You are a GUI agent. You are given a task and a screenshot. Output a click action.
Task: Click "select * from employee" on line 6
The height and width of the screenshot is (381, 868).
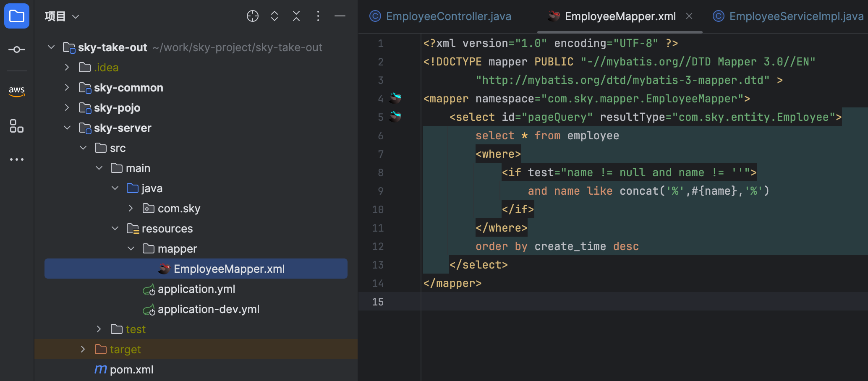tap(547, 136)
